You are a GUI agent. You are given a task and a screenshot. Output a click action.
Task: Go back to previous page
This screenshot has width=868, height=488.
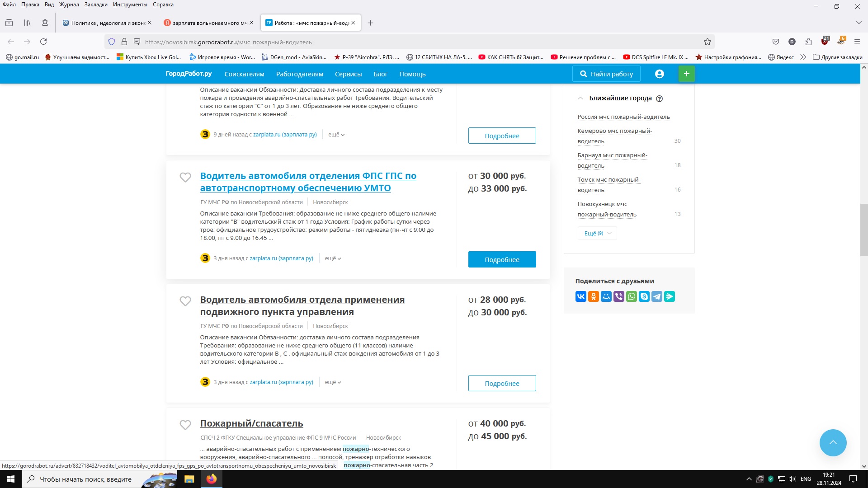[11, 42]
